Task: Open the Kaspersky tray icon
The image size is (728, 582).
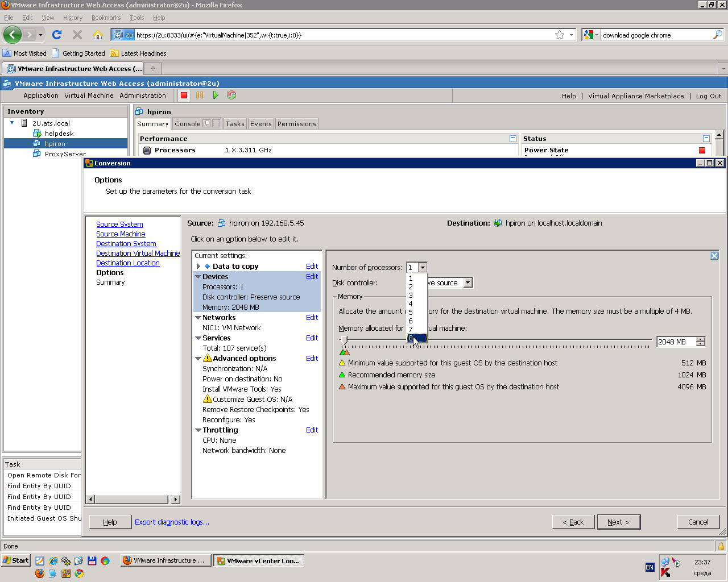Action: click(665, 572)
